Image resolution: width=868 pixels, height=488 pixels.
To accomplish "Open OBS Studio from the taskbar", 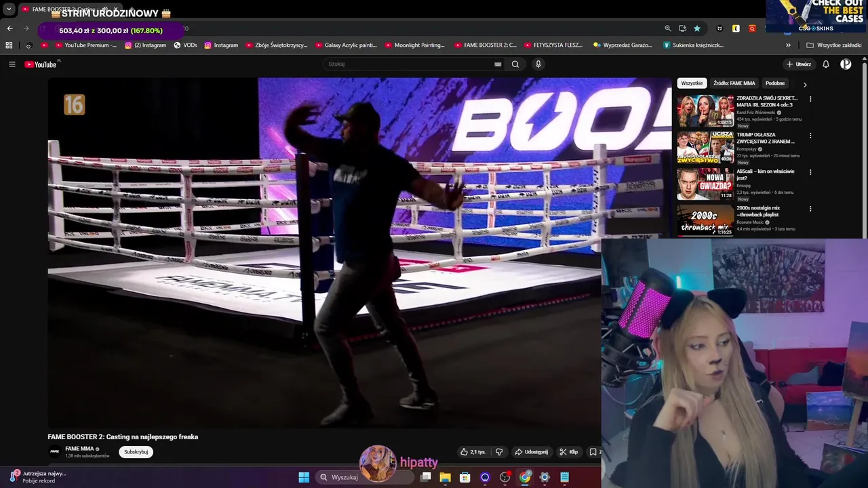I will (x=505, y=477).
